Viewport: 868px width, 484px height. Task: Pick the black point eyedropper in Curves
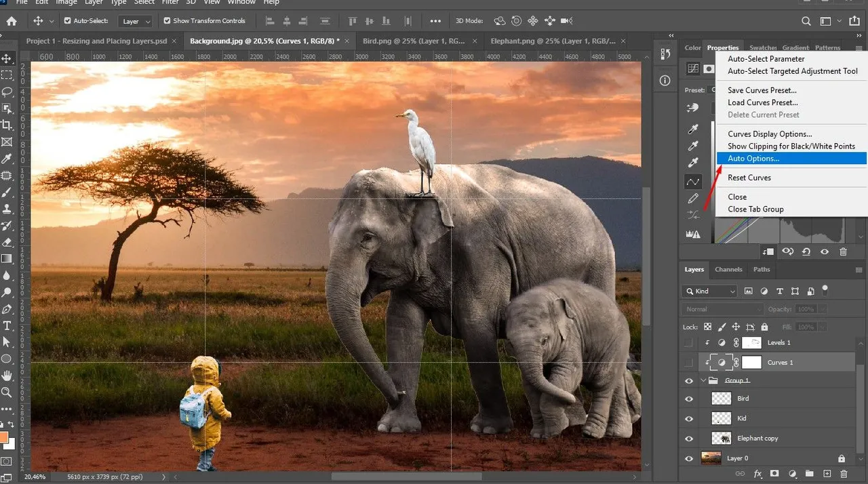pyautogui.click(x=693, y=129)
